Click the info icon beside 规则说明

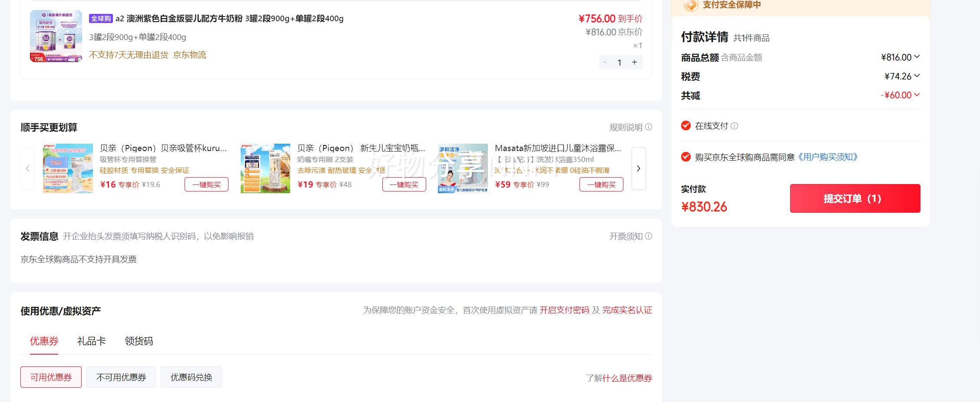(648, 127)
